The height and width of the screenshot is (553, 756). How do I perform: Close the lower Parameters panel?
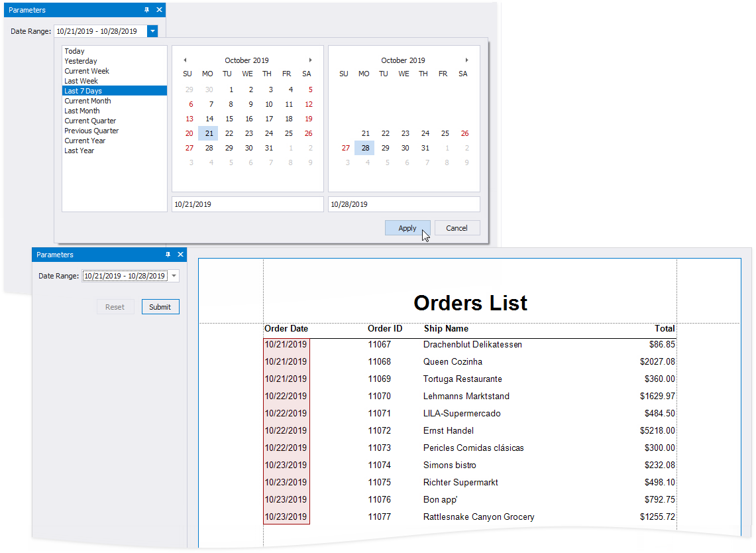pos(180,255)
